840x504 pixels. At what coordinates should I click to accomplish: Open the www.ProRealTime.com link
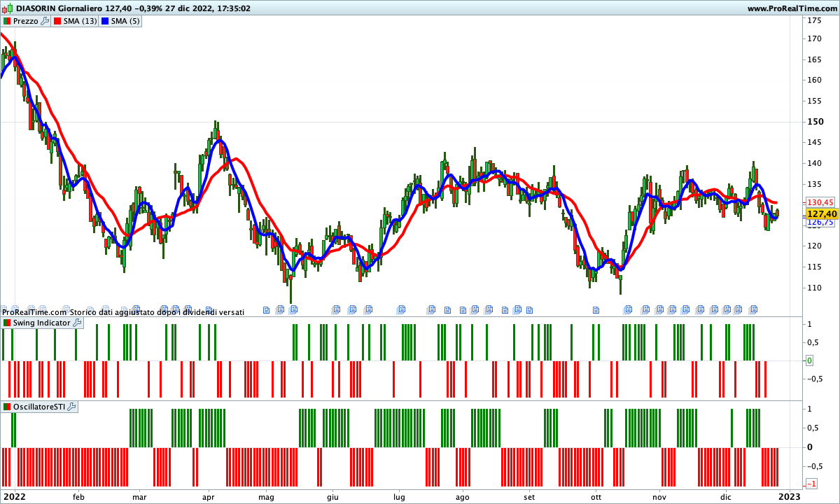tap(792, 8)
